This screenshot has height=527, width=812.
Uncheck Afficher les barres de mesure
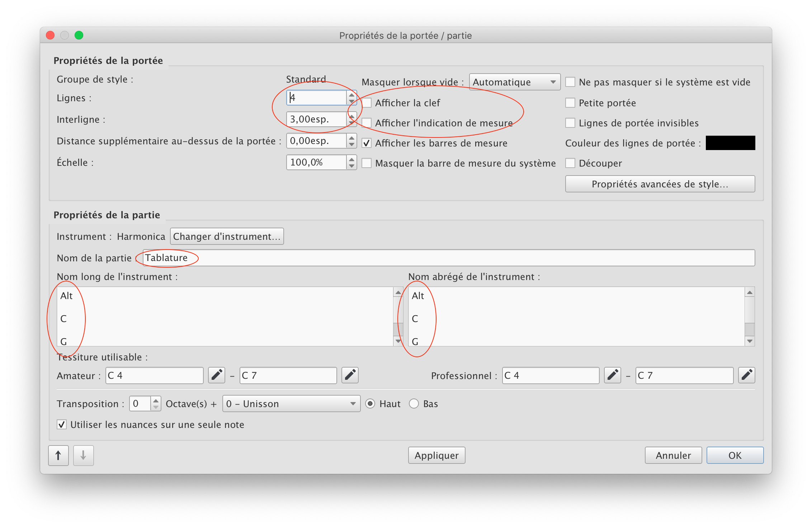click(367, 143)
